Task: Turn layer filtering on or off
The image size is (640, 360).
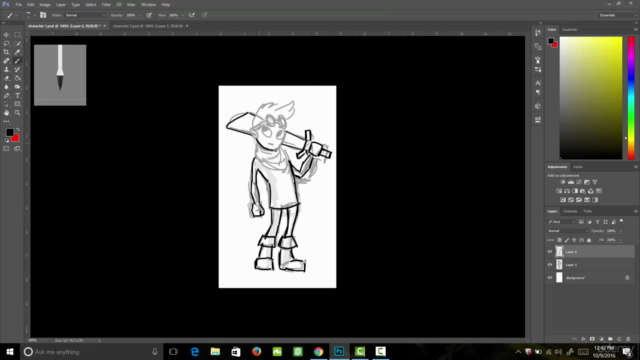Action: click(621, 221)
